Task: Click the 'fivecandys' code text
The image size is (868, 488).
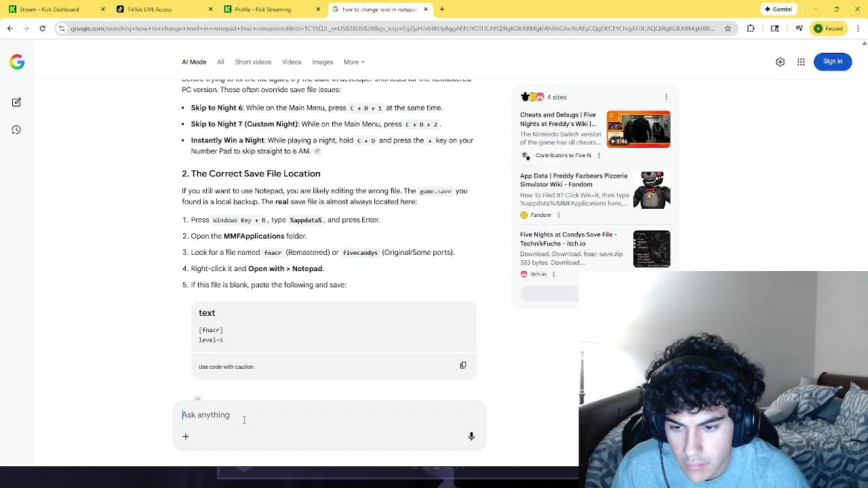Action: (360, 253)
